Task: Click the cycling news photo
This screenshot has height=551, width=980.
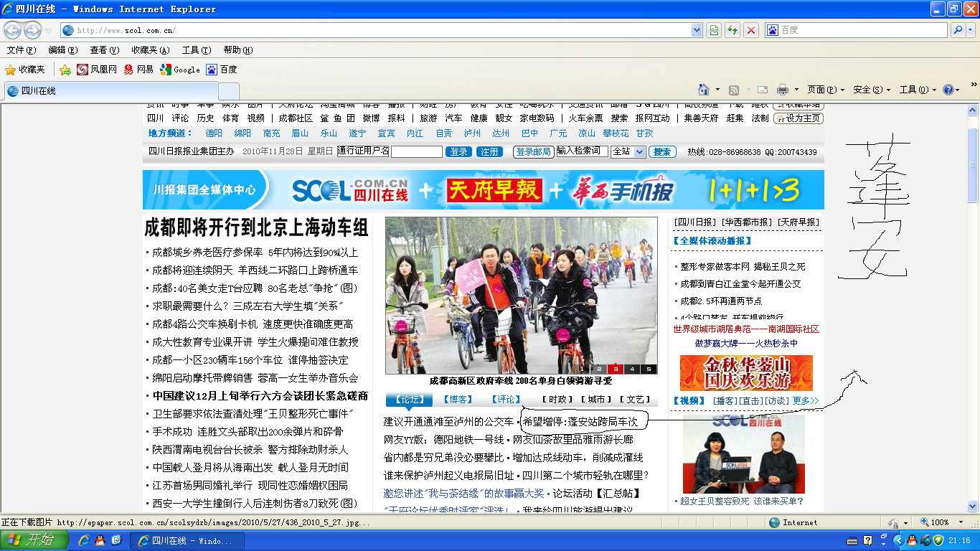Action: (521, 296)
